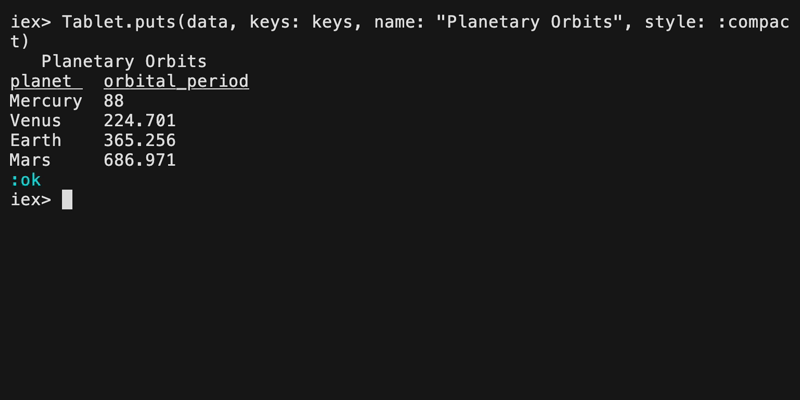This screenshot has height=400, width=800.
Task: Click the bottom iex> prompt text
Action: [x=30, y=199]
